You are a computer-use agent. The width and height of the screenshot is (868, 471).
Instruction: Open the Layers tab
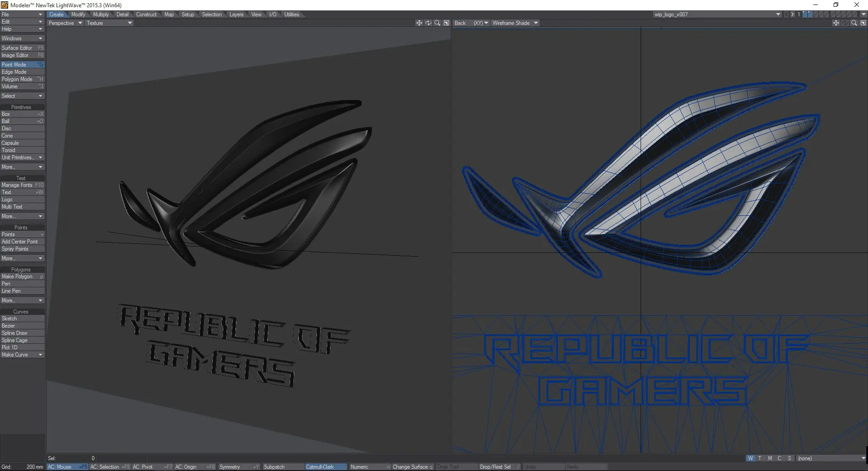(236, 14)
